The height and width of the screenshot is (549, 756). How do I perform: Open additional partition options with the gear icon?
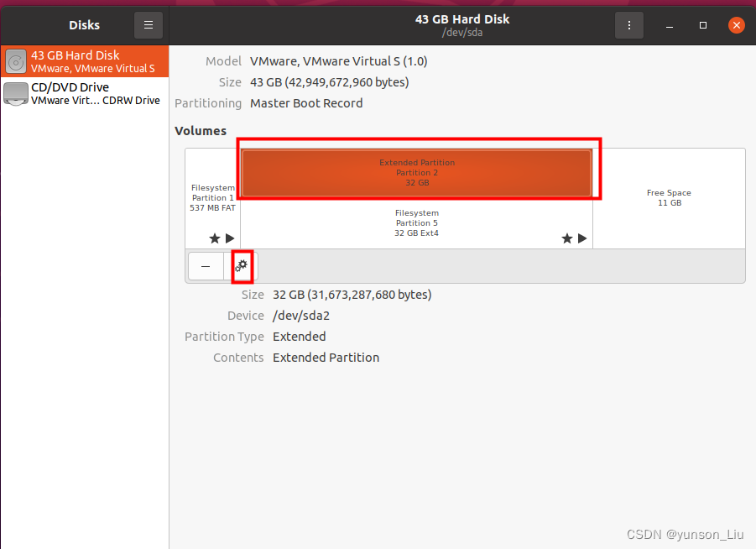click(242, 266)
